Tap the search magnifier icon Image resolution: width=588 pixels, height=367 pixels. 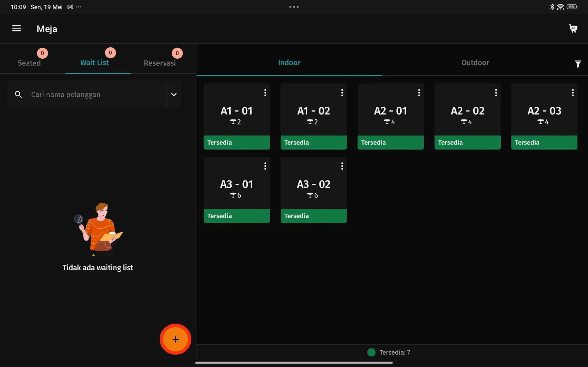pos(18,94)
